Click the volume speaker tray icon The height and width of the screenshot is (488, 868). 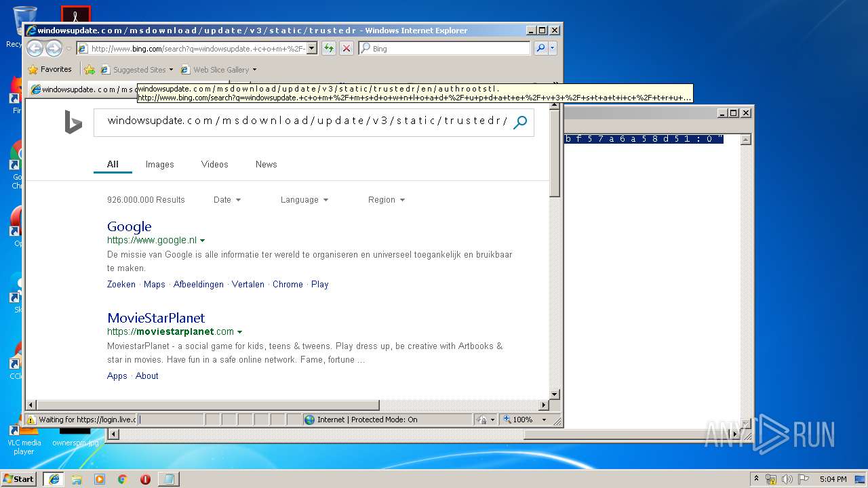point(787,479)
